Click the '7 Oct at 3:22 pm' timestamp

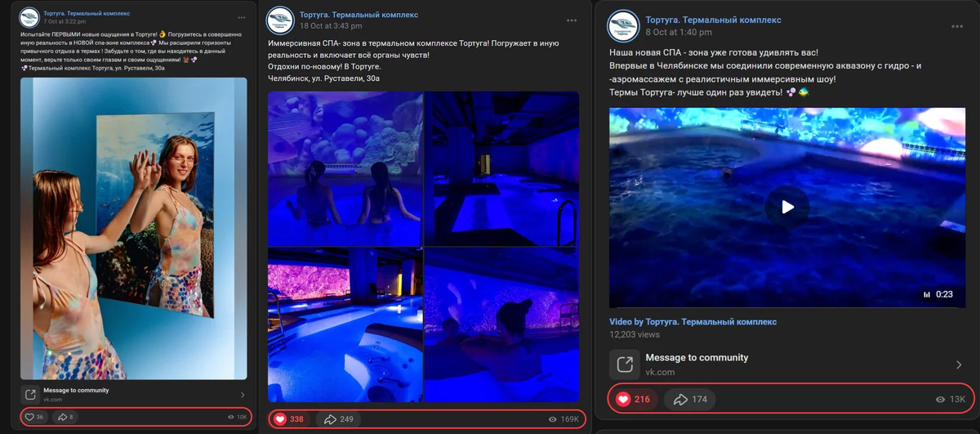tap(64, 21)
